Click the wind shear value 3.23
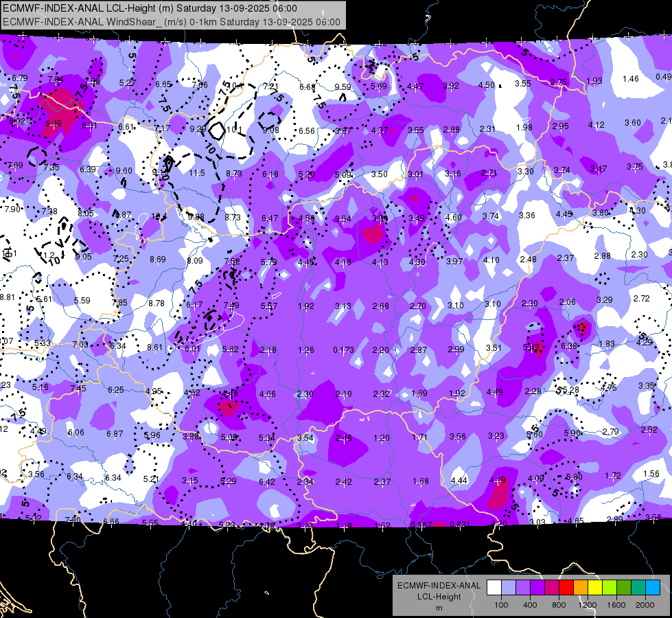Image resolution: width=672 pixels, height=618 pixels. coord(496,436)
